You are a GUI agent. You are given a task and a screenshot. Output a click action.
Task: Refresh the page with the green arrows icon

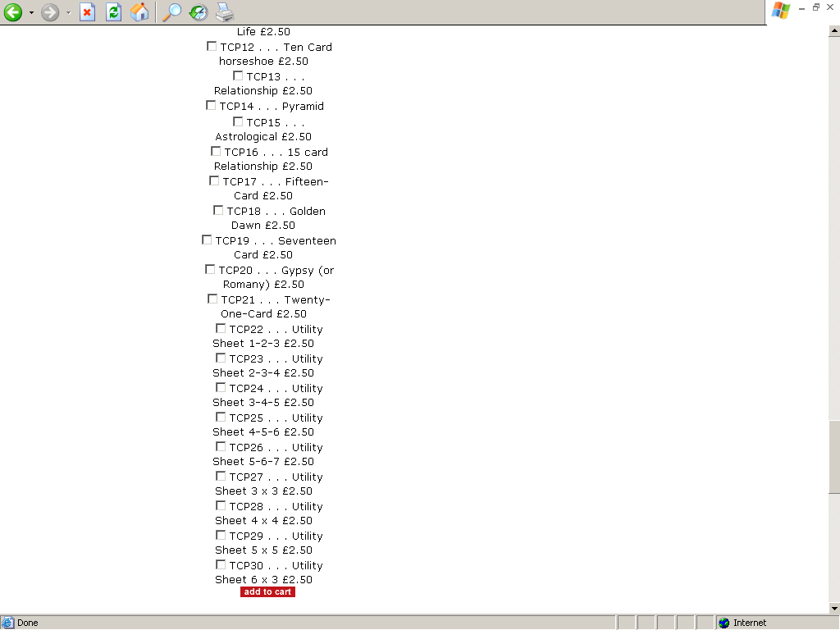(x=113, y=12)
